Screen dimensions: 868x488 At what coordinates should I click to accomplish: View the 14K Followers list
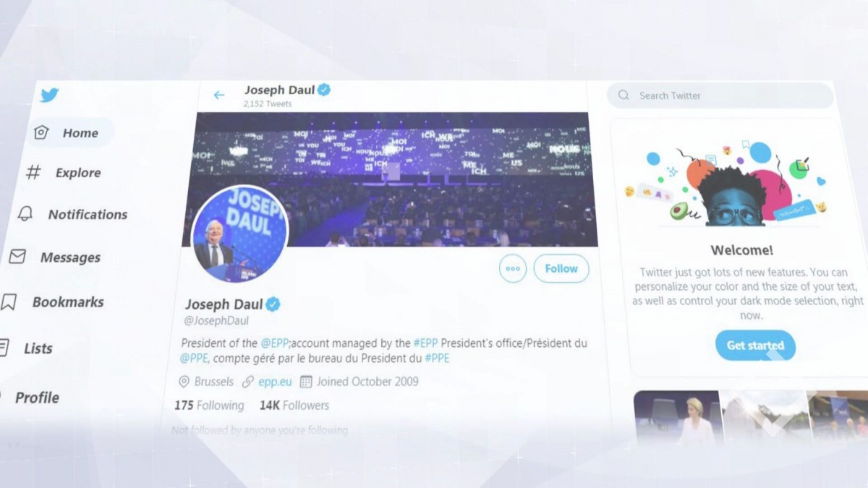294,406
